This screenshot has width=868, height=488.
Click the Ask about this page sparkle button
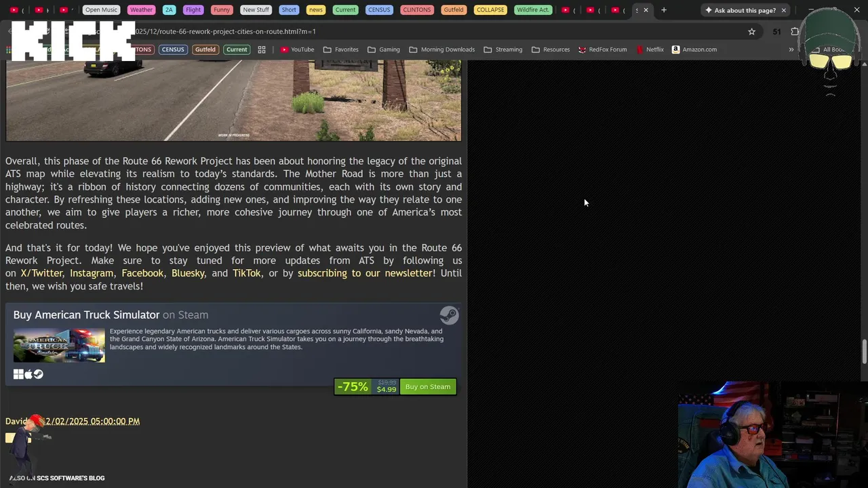[x=740, y=10]
